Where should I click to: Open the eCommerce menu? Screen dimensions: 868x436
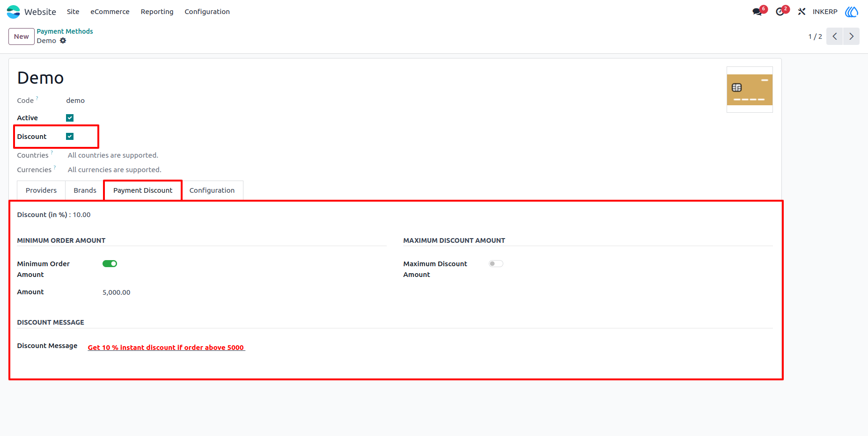[x=110, y=12]
